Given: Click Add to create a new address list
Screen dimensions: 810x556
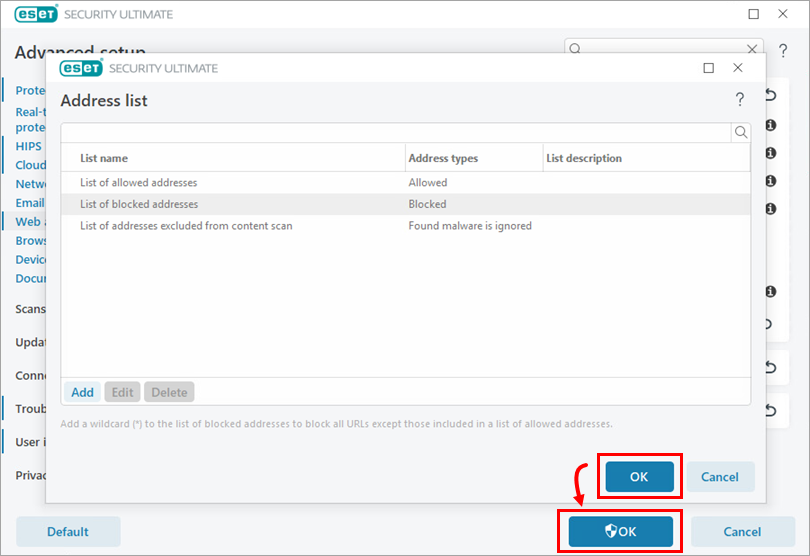Looking at the screenshot, I should click(82, 392).
